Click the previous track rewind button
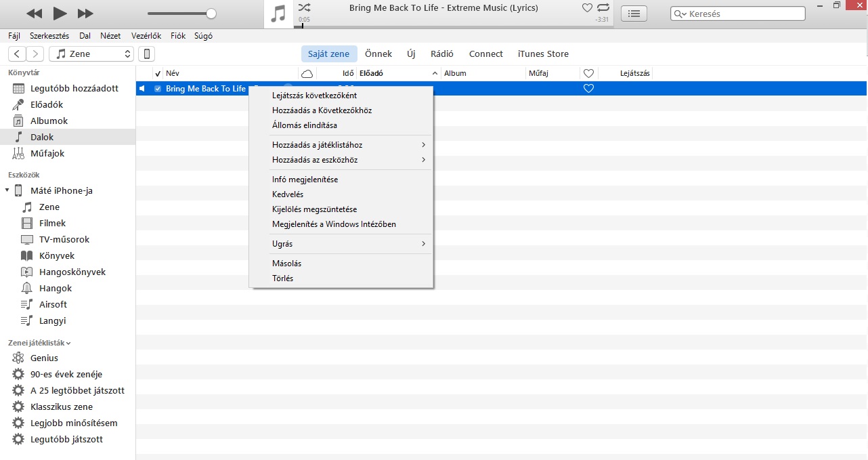Image resolution: width=868 pixels, height=460 pixels. tap(34, 13)
